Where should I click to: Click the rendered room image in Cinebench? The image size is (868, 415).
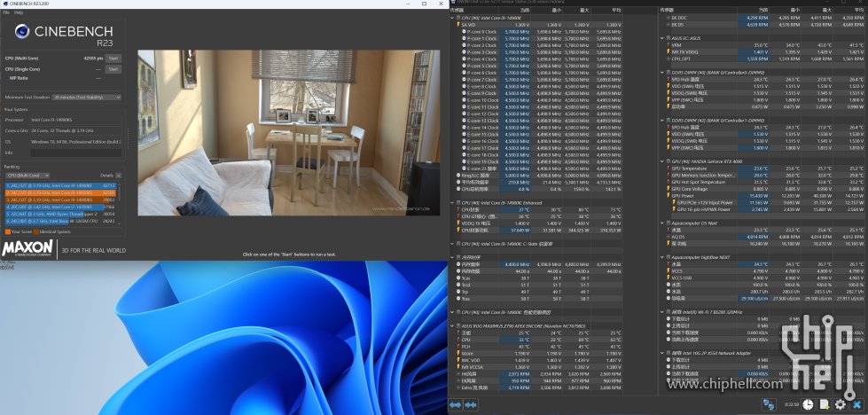pyautogui.click(x=288, y=133)
